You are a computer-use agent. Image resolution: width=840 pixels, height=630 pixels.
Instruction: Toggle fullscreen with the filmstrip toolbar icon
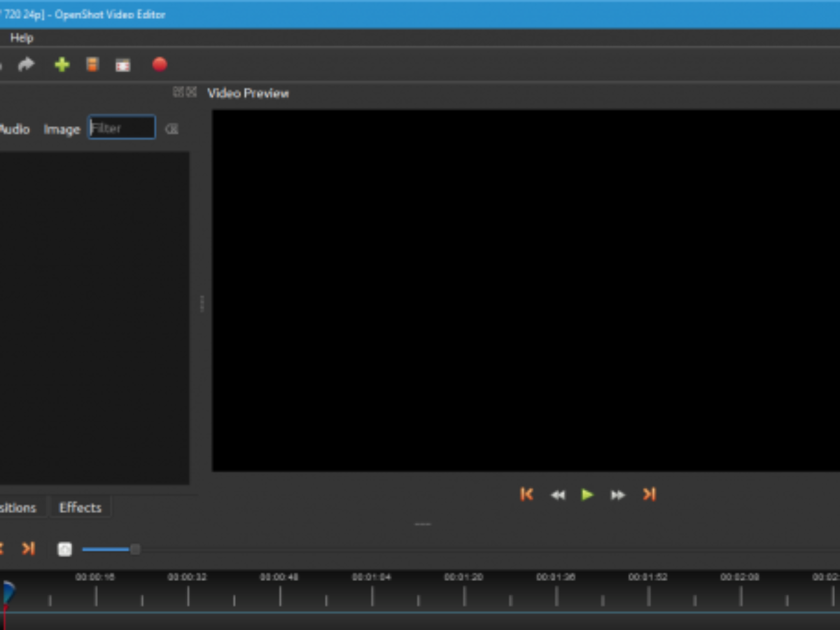[x=123, y=65]
